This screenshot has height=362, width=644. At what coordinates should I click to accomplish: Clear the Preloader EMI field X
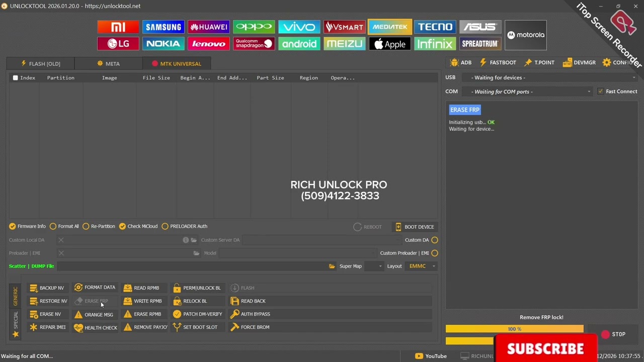tap(61, 253)
